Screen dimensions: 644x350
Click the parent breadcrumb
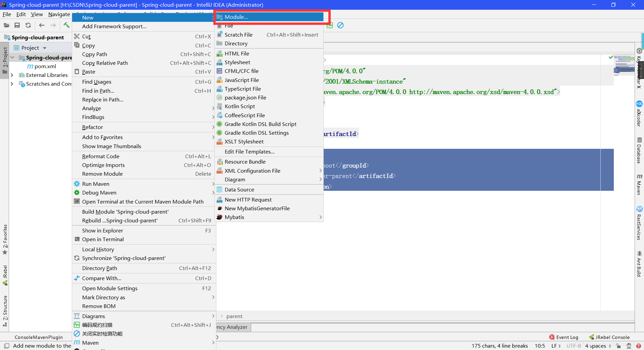234,316
